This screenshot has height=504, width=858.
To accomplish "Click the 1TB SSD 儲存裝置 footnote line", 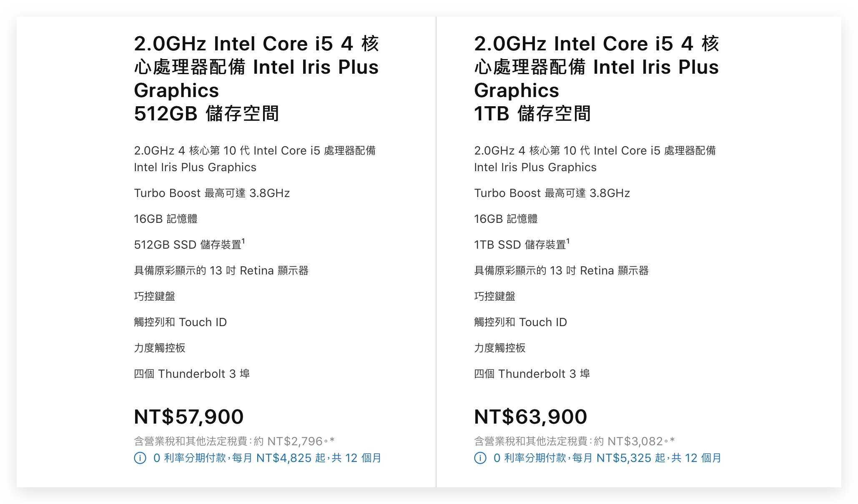I will click(x=522, y=244).
